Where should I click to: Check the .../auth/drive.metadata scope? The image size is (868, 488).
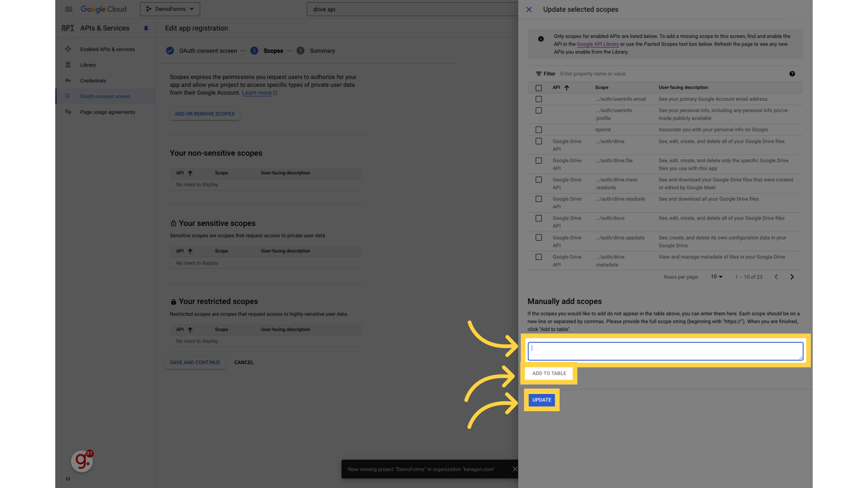(x=538, y=257)
